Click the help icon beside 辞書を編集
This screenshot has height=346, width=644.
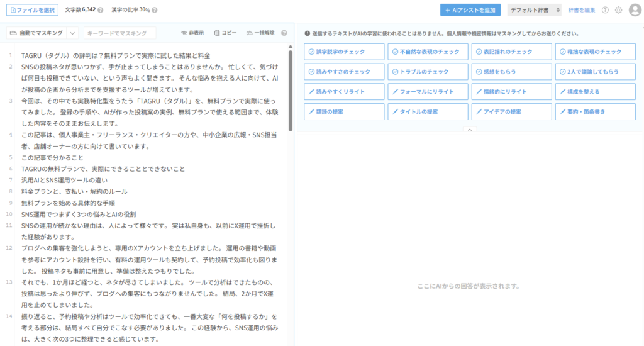tap(605, 10)
